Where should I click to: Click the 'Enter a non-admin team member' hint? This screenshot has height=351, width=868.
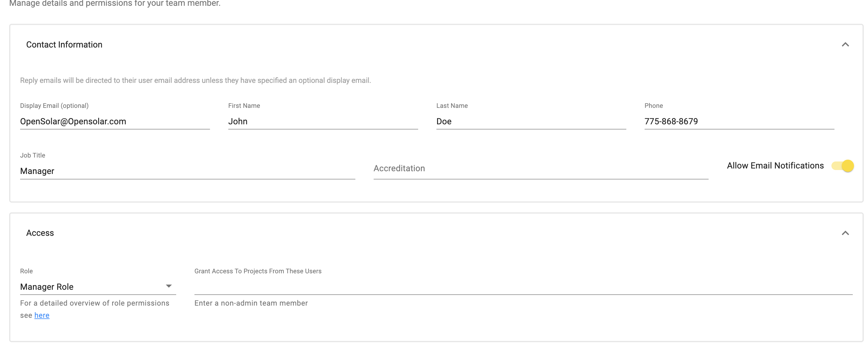point(251,303)
